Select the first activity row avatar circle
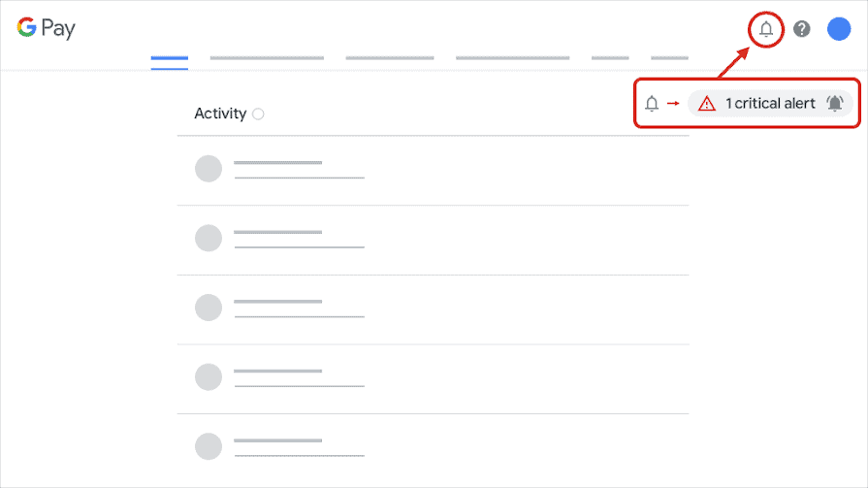This screenshot has height=488, width=868. tap(209, 169)
